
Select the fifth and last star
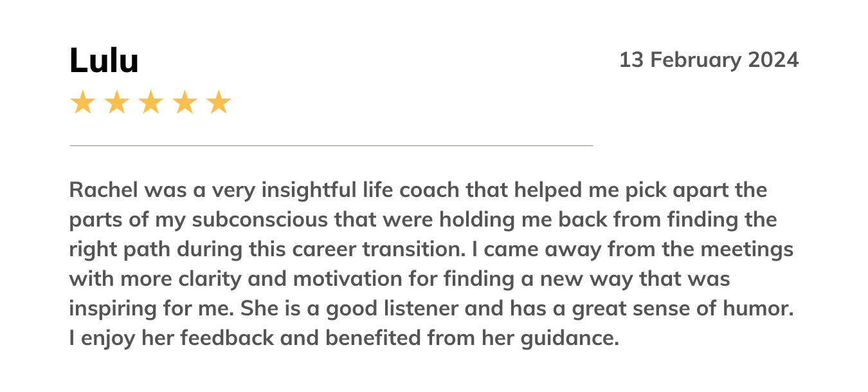click(x=219, y=102)
